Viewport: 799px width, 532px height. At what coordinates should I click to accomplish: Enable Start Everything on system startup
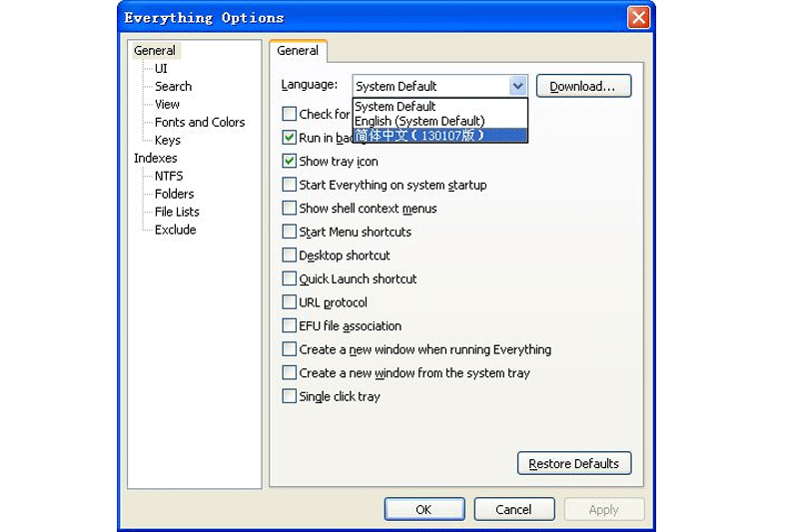tap(289, 185)
